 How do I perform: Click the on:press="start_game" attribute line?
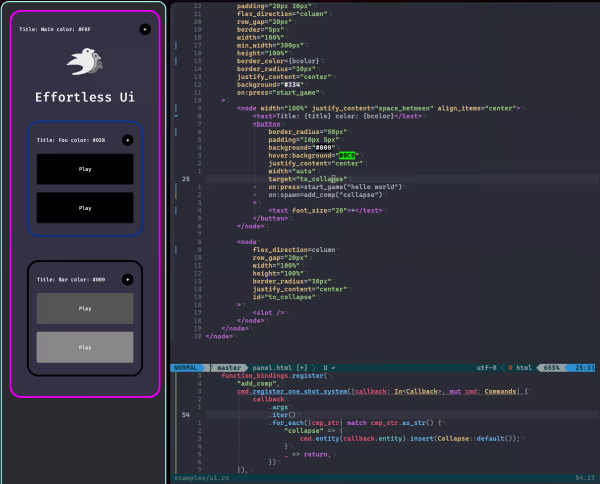point(278,93)
